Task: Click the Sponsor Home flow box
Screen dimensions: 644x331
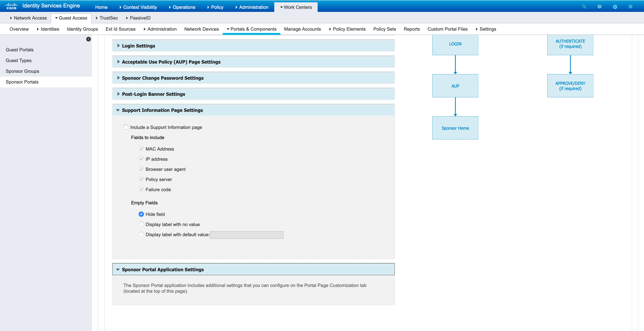Action: point(455,128)
